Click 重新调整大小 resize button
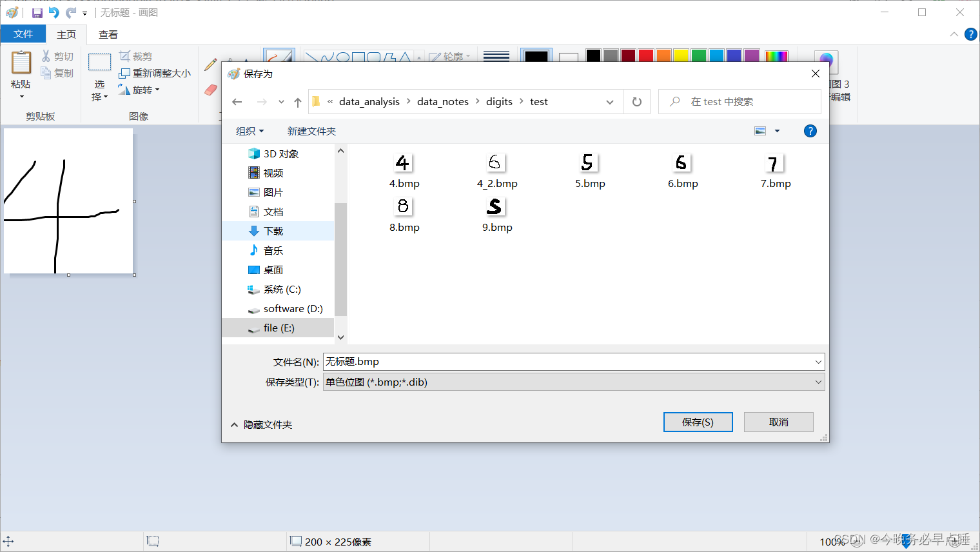 point(155,73)
